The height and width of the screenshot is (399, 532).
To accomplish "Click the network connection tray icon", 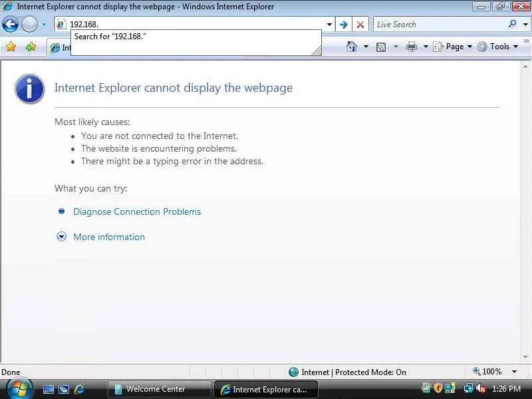I will coord(469,388).
